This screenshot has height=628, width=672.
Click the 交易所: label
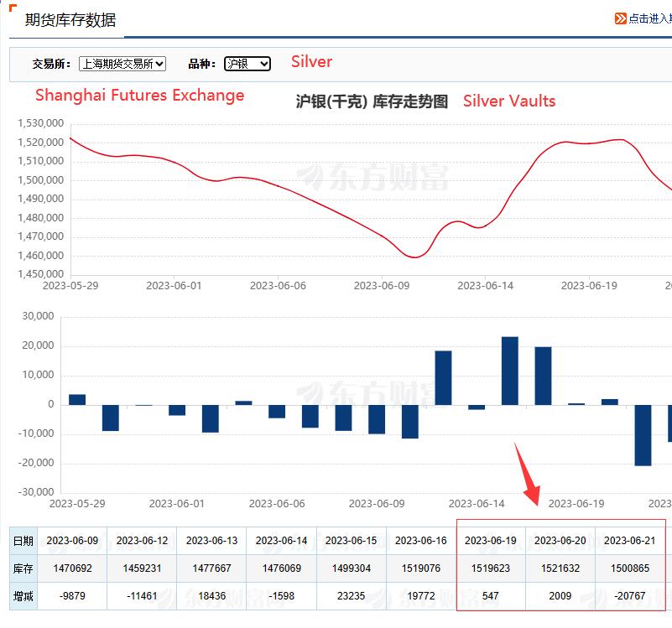[51, 64]
